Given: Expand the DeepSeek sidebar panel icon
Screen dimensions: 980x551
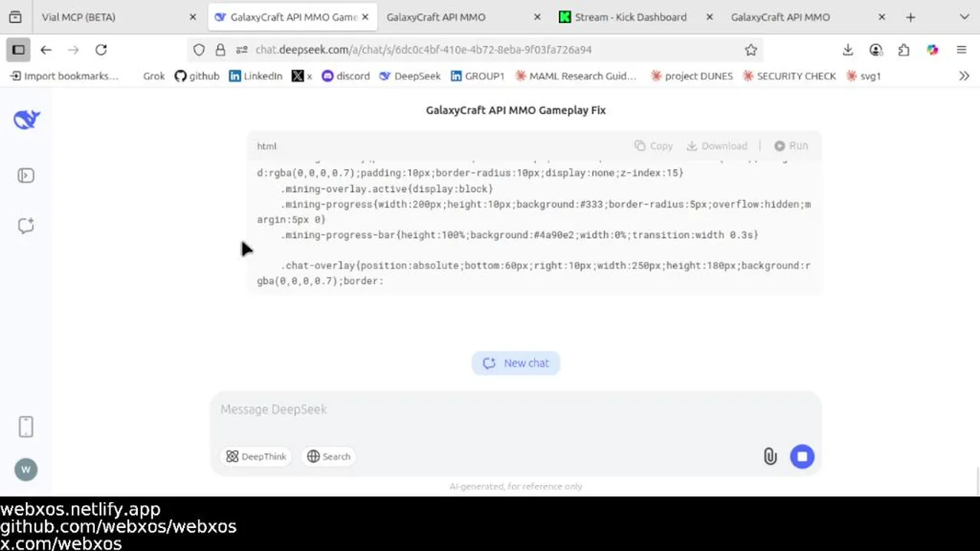Looking at the screenshot, I should point(26,176).
